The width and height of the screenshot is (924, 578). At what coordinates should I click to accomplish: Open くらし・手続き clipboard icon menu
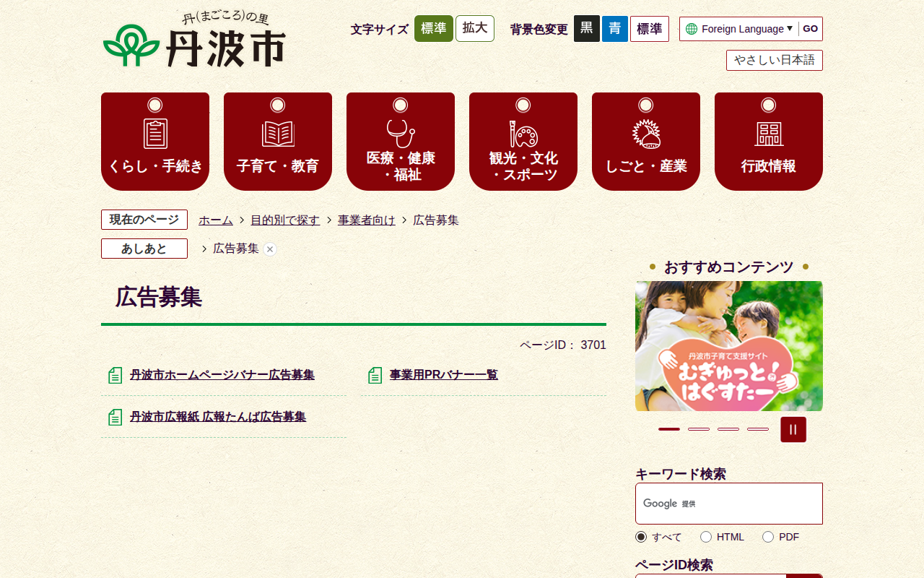[155, 142]
